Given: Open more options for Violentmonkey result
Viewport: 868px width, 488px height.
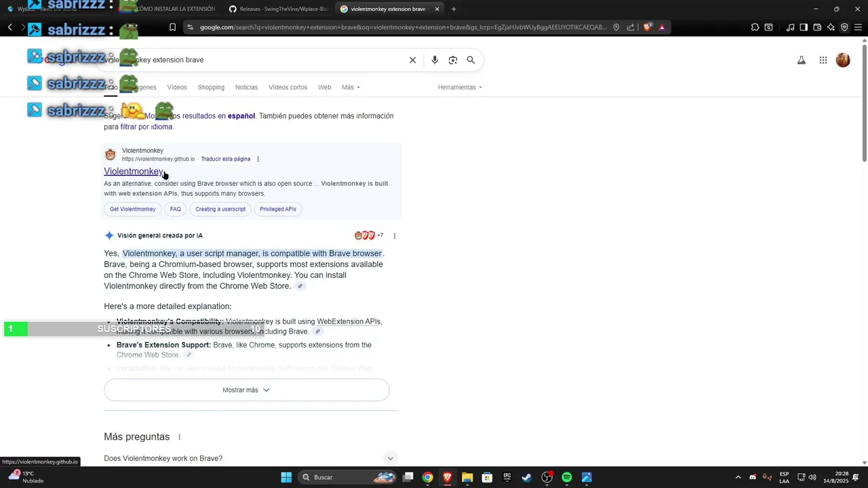Looking at the screenshot, I should pyautogui.click(x=258, y=159).
